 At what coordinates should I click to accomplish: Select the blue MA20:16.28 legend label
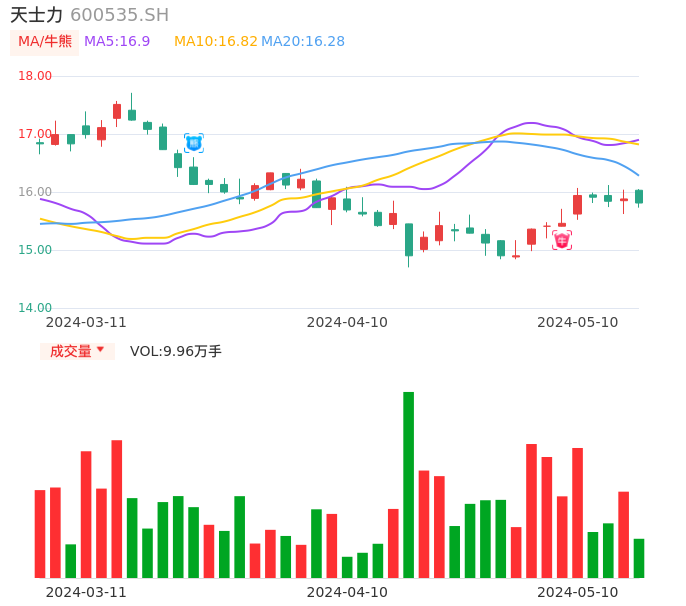303,42
